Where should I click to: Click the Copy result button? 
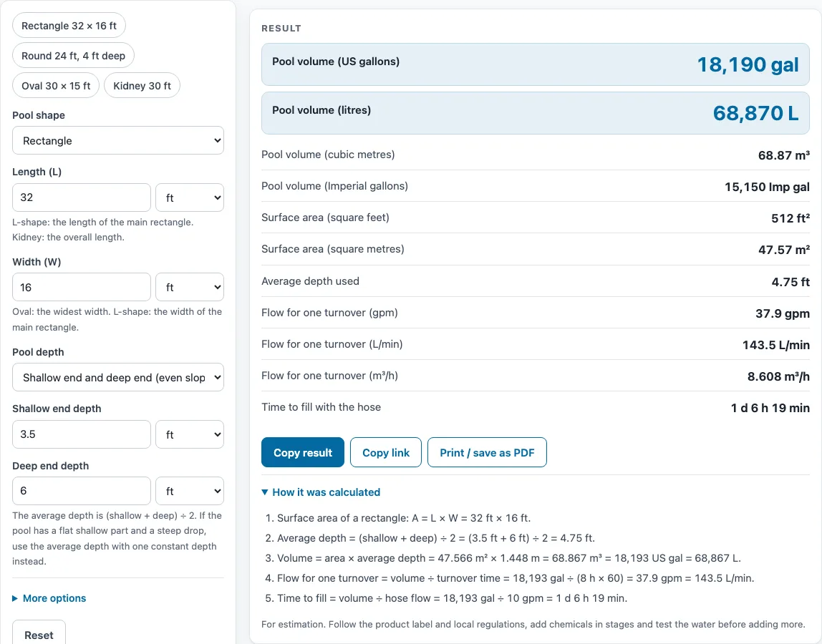[x=303, y=452]
